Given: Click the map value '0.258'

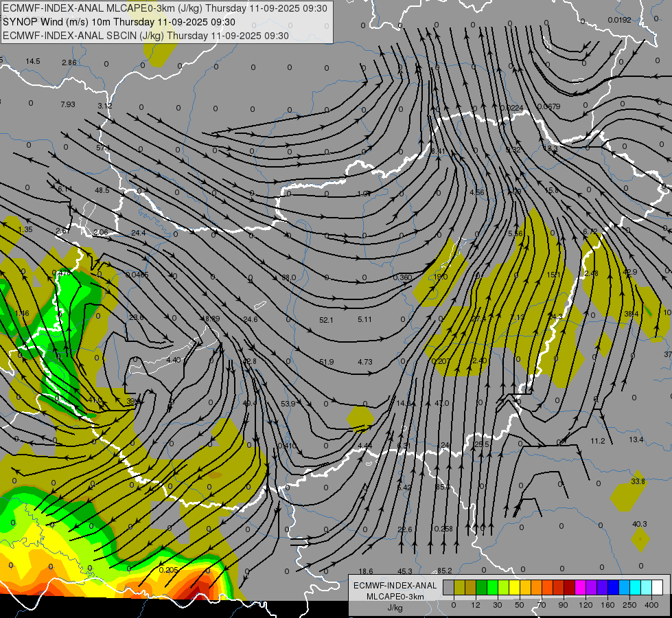Looking at the screenshot, I should pyautogui.click(x=443, y=529).
